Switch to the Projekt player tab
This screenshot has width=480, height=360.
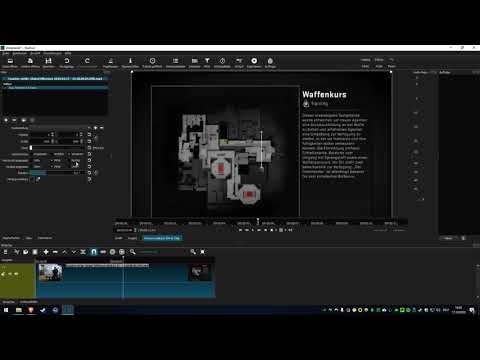[x=132, y=238]
